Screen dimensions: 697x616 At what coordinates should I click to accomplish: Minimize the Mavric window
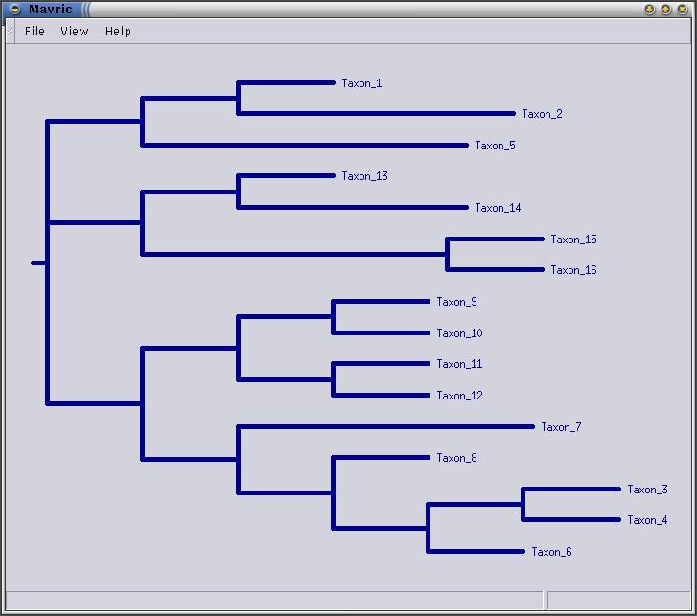coord(649,10)
